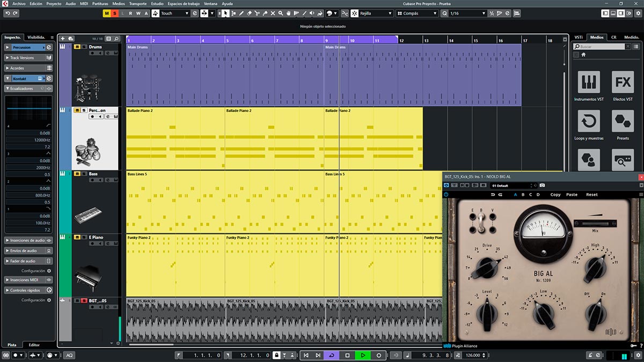Click Copy in the NEOLD BIG AL plugin

pos(555,195)
